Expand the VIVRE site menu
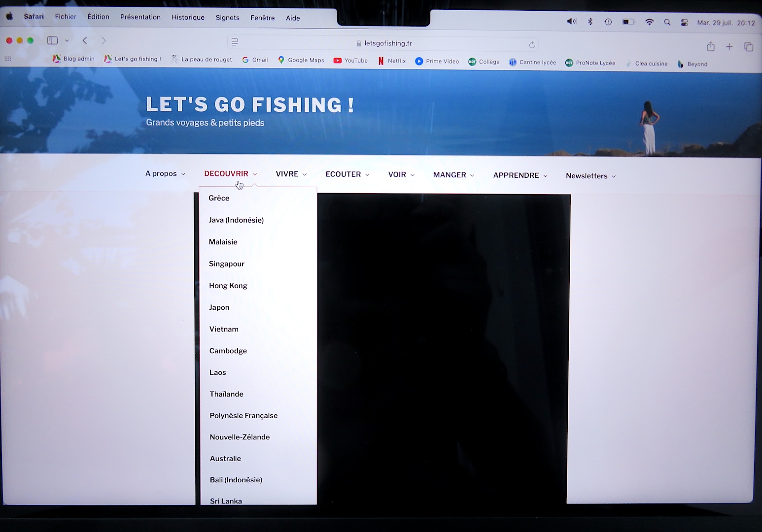This screenshot has width=762, height=532. click(x=291, y=174)
